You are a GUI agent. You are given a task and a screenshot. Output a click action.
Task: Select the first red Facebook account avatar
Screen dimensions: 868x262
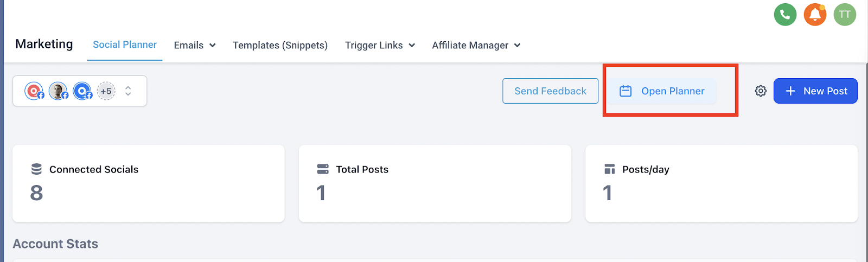[x=34, y=91]
